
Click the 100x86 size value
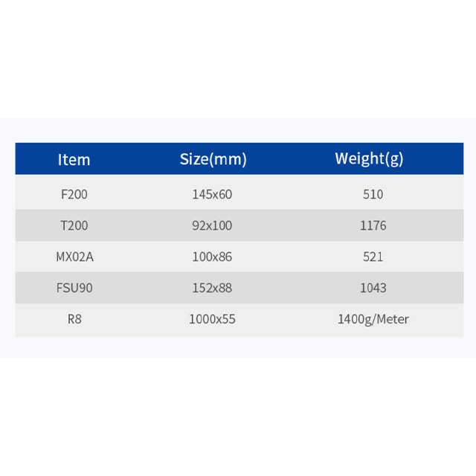(x=212, y=257)
